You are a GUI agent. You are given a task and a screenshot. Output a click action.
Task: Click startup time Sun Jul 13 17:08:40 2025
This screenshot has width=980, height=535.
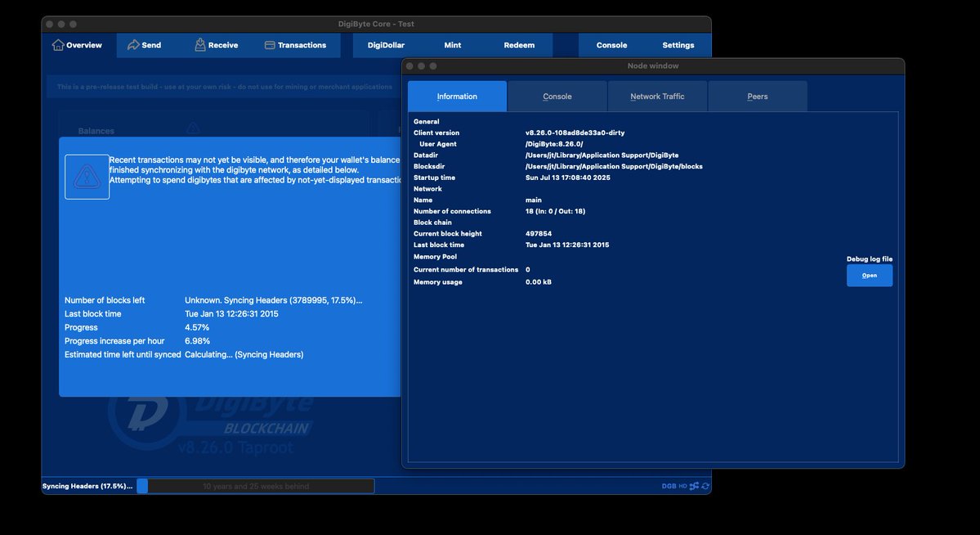point(567,178)
